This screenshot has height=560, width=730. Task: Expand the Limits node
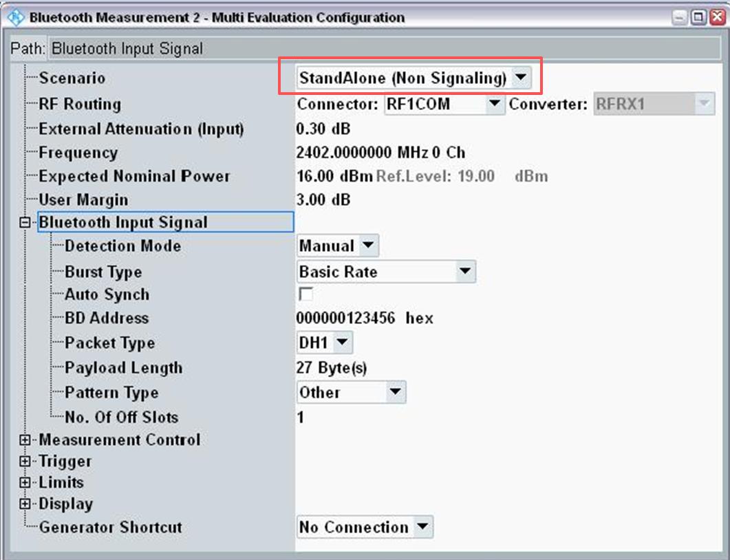click(25, 482)
